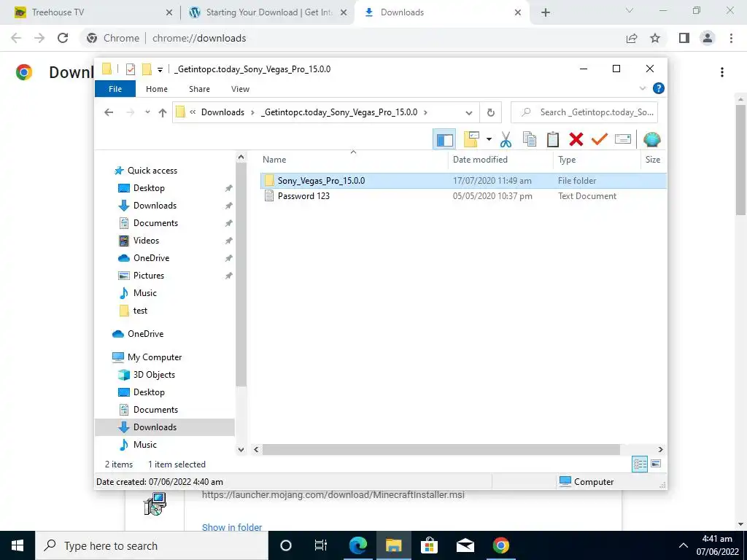The width and height of the screenshot is (747, 560).
Task: Expand chevron after _Getintopc.today_Sony_Vegas_Pro_15.0.0 breadcrumb
Action: [x=425, y=112]
